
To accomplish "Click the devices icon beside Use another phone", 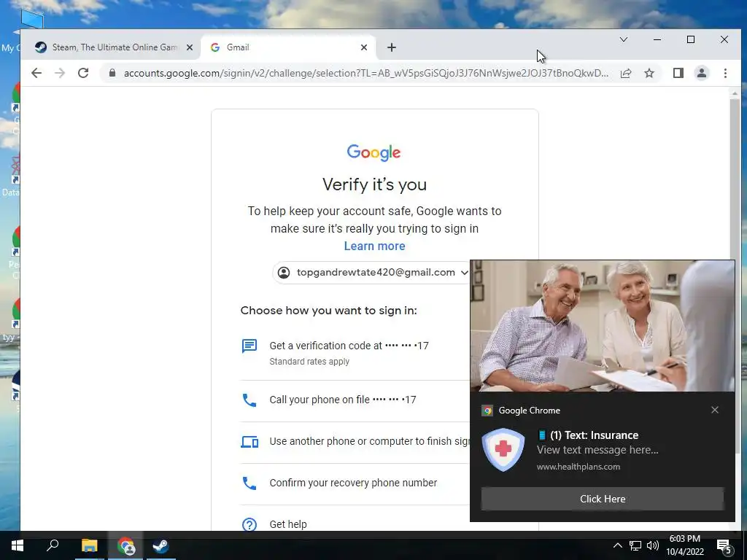I will [249, 442].
